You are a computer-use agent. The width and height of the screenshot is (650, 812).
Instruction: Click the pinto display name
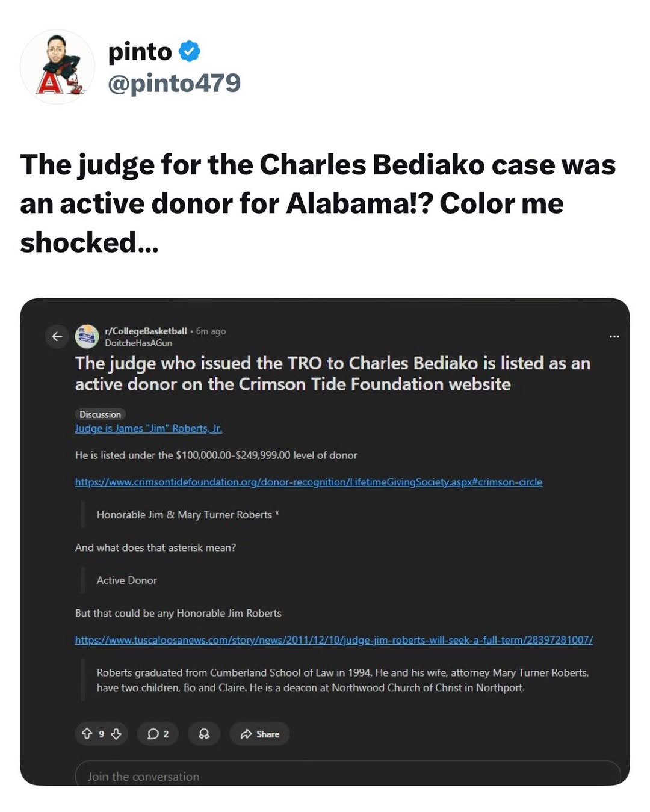pos(140,52)
